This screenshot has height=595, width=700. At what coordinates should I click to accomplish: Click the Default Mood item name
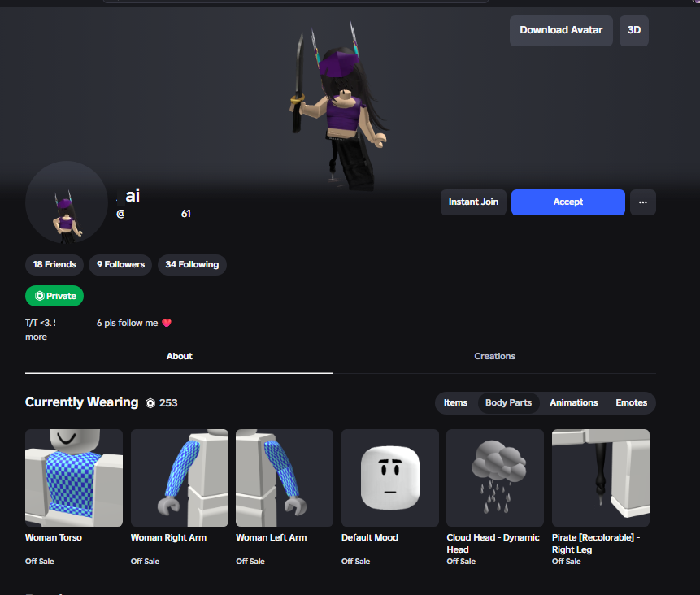pyautogui.click(x=370, y=538)
